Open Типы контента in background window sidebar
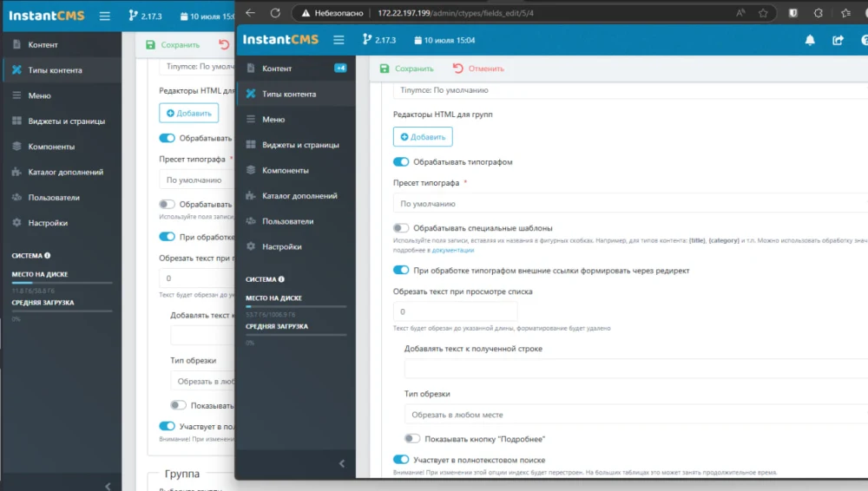Image resolution: width=868 pixels, height=491 pixels. [x=62, y=69]
